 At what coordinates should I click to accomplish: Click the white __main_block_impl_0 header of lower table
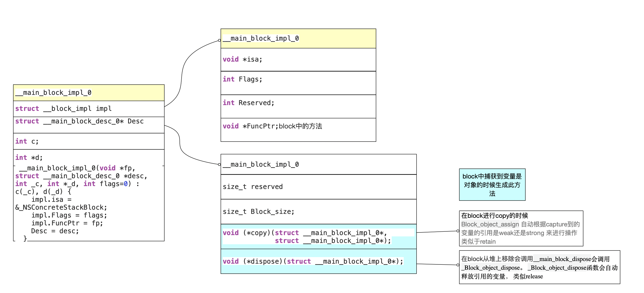coord(318,164)
